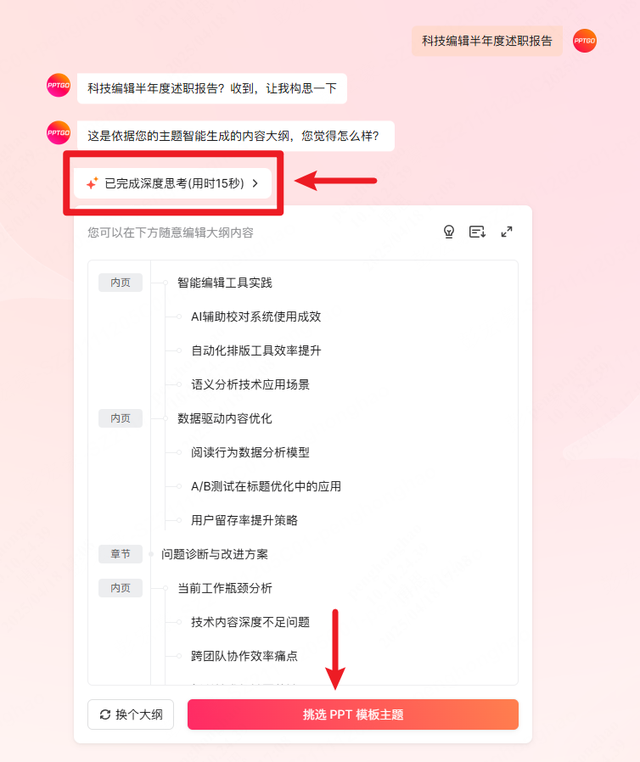
Task: Edit the AI辅助校对系统使用成效 item
Action: pos(256,317)
